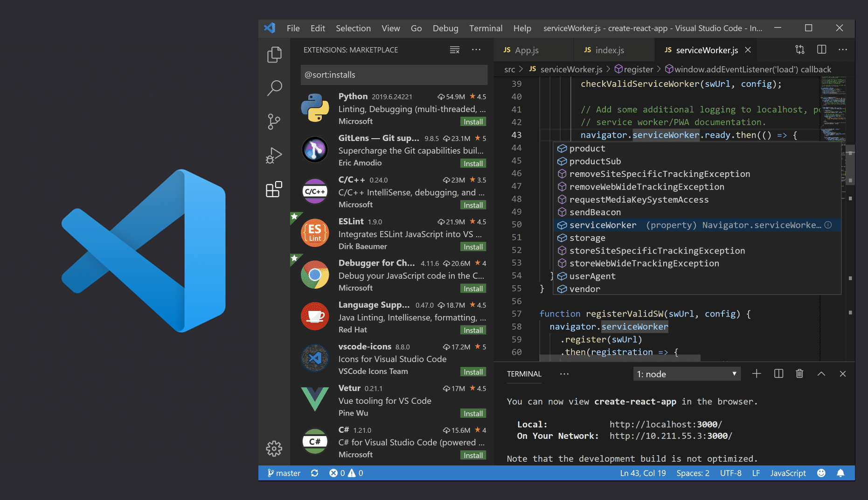
Task: Open the Source Control view
Action: (274, 121)
